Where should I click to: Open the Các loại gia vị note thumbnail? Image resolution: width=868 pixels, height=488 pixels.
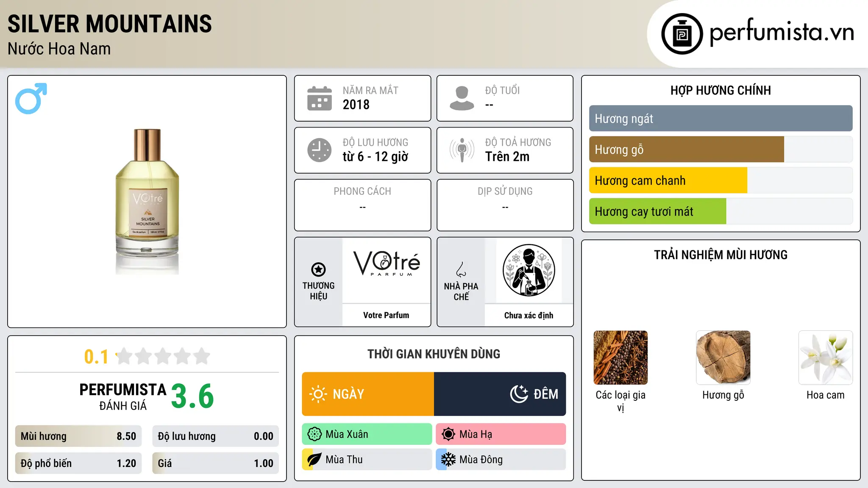pos(620,358)
